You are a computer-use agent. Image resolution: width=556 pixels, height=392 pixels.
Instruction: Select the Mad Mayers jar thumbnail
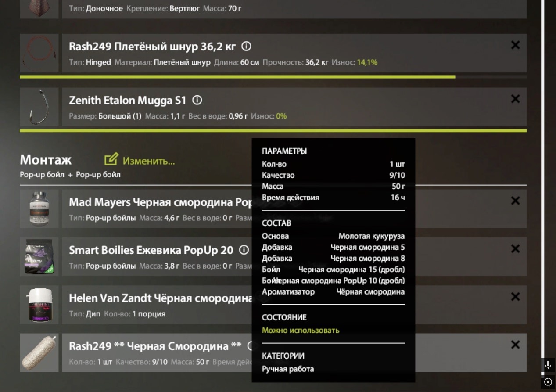pos(39,209)
